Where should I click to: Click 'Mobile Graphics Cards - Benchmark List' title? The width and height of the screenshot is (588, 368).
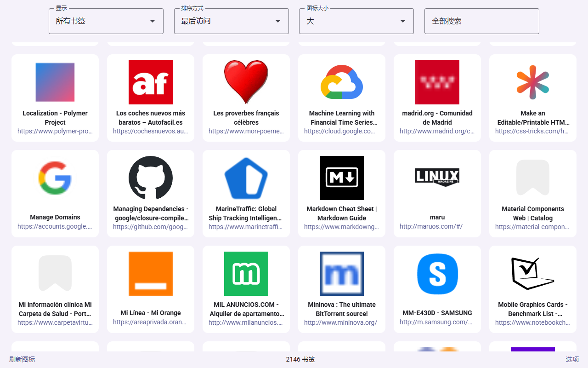pyautogui.click(x=533, y=309)
